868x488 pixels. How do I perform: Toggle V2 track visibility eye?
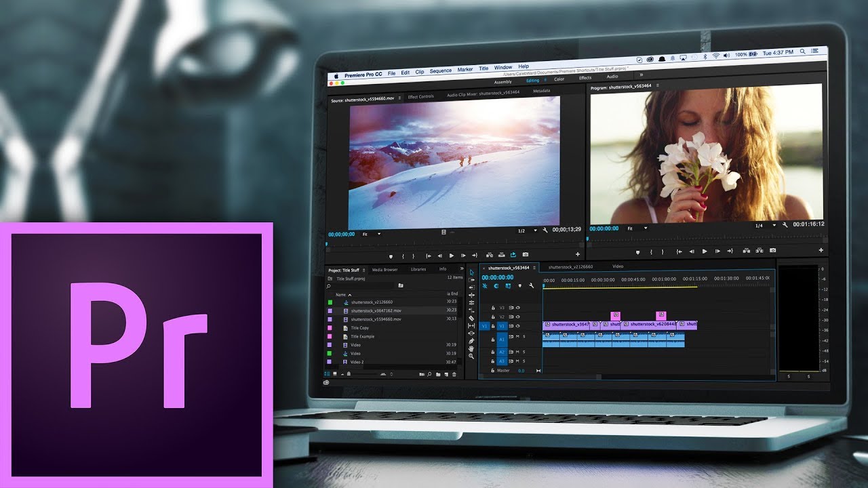[517, 317]
